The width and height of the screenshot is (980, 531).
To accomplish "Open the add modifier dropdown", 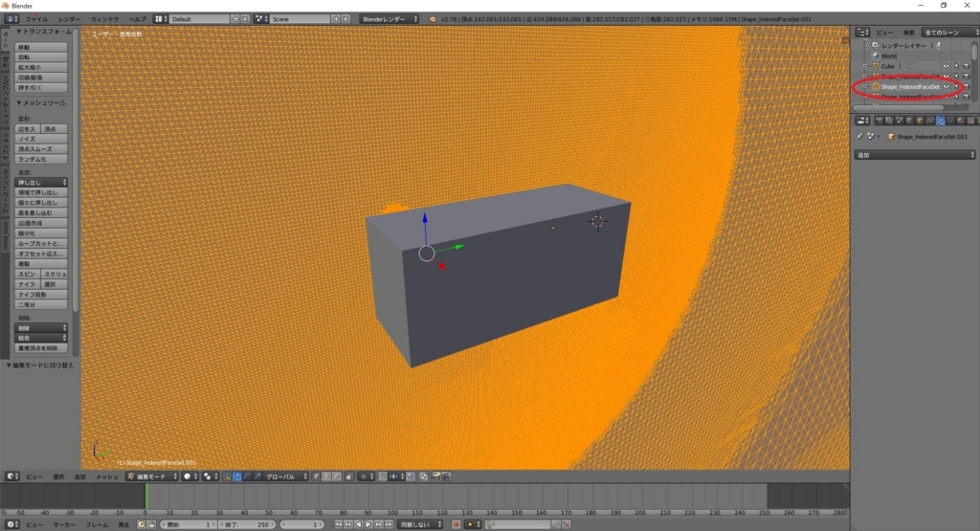I will (x=914, y=155).
